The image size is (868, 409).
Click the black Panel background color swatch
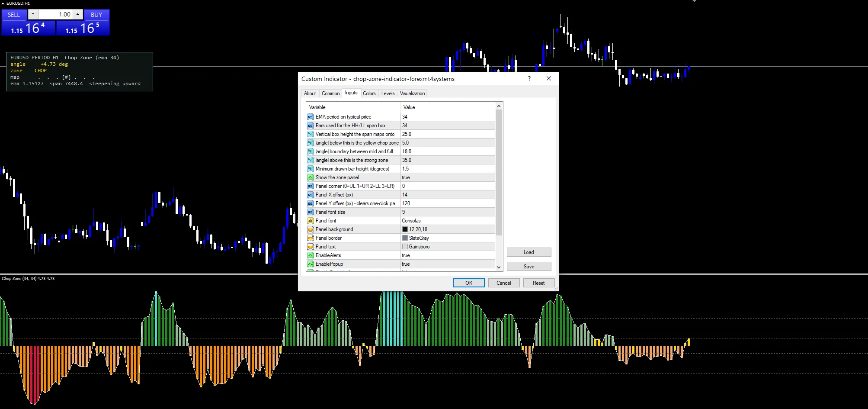point(405,229)
